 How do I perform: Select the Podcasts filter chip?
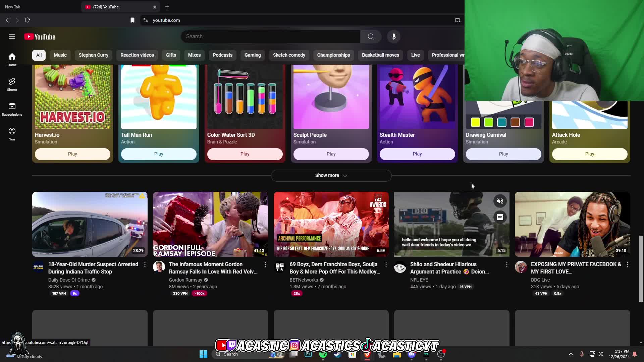pos(222,55)
